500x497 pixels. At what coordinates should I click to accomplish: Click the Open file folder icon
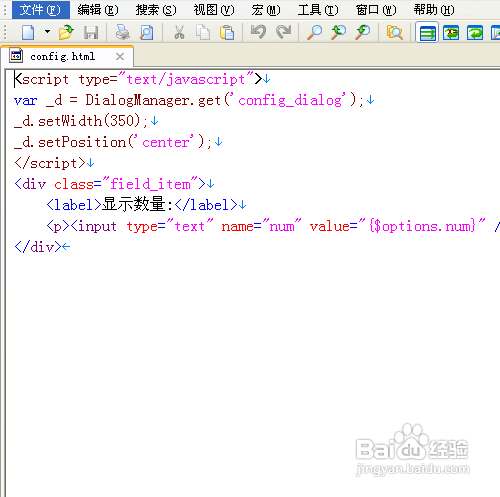pyautogui.click(x=66, y=33)
